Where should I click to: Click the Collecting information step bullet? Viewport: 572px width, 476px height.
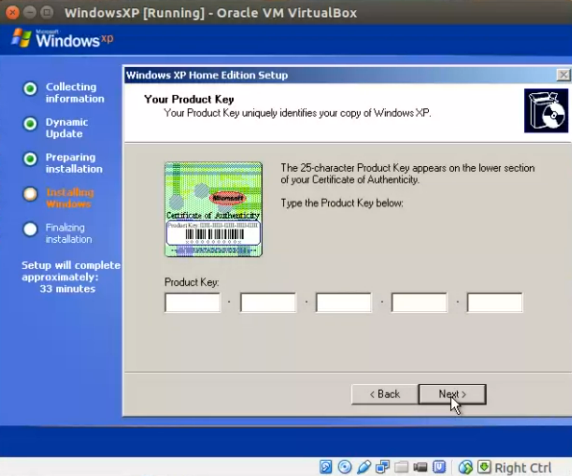pyautogui.click(x=30, y=89)
